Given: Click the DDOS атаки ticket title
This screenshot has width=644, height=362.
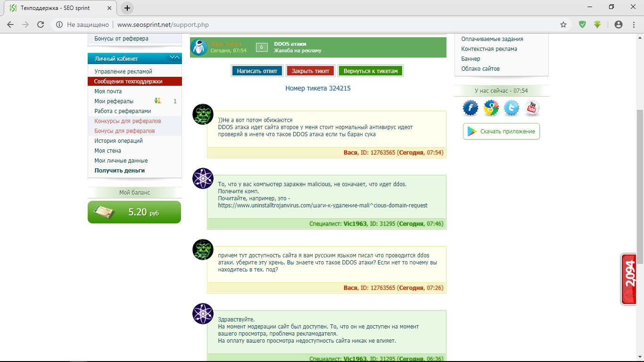Looking at the screenshot, I should (290, 44).
